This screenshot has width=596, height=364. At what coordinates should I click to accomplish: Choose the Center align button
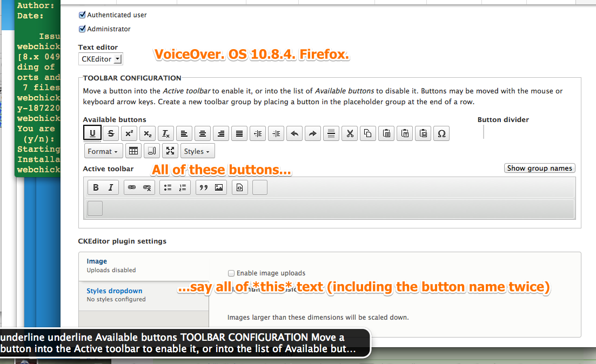[203, 133]
